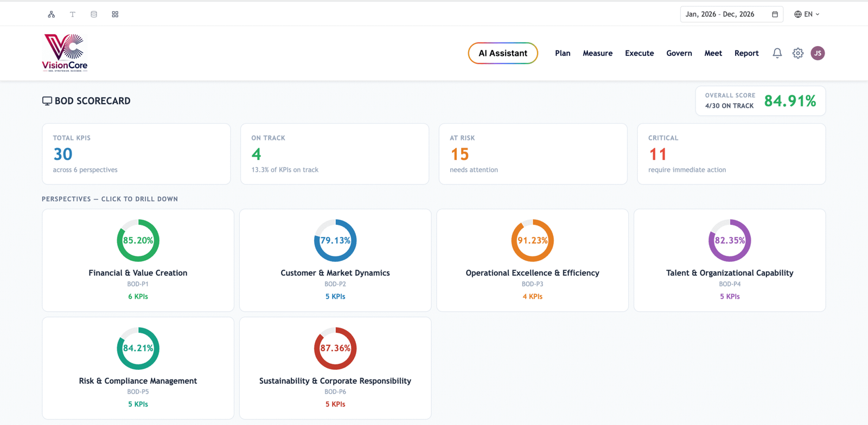Open the Meet menu

(x=713, y=53)
